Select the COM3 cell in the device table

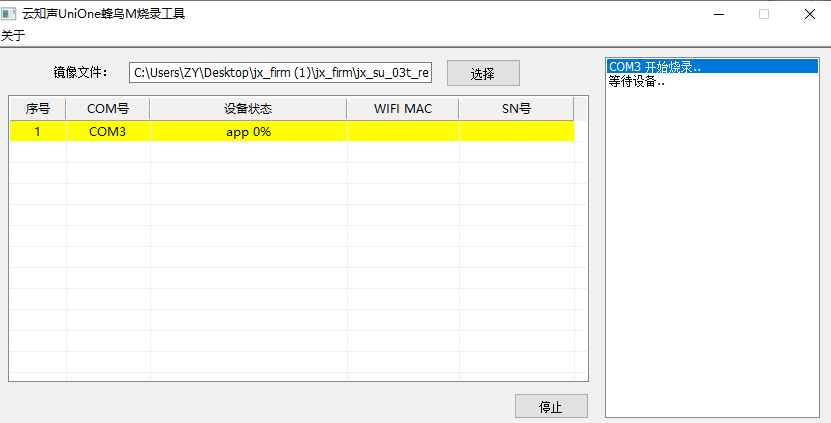pos(108,131)
